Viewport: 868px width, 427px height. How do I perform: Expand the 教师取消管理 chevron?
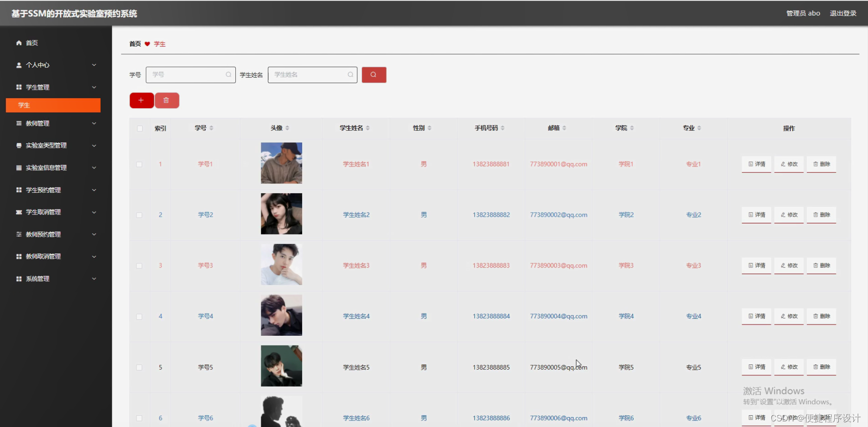point(94,256)
